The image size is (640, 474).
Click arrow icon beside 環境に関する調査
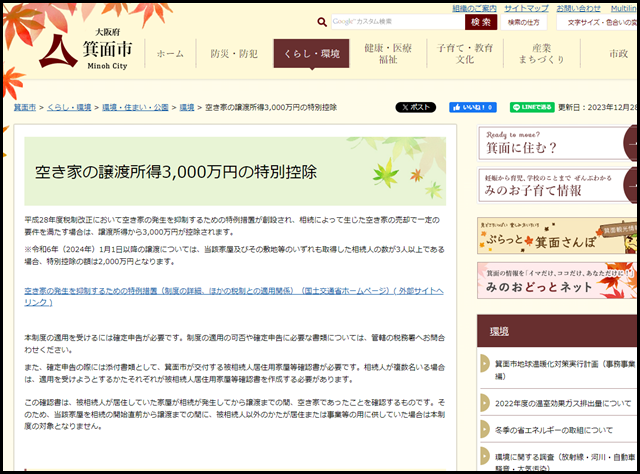[485, 456]
